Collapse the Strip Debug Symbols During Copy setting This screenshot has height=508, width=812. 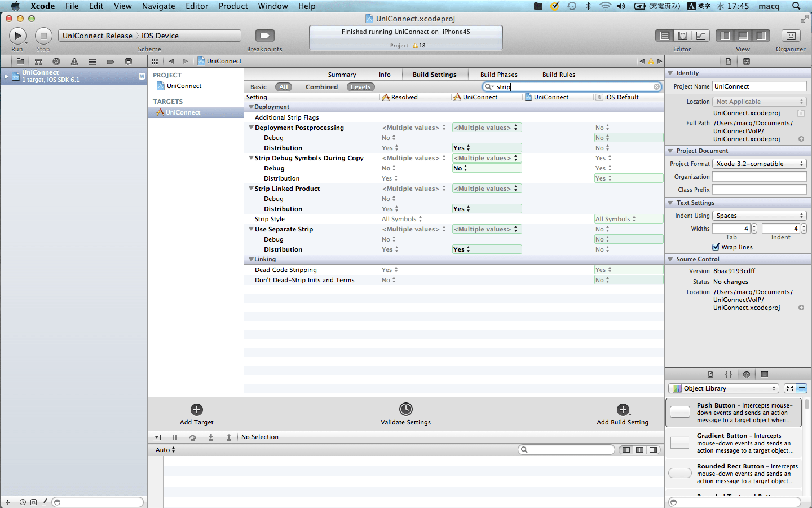click(x=251, y=158)
